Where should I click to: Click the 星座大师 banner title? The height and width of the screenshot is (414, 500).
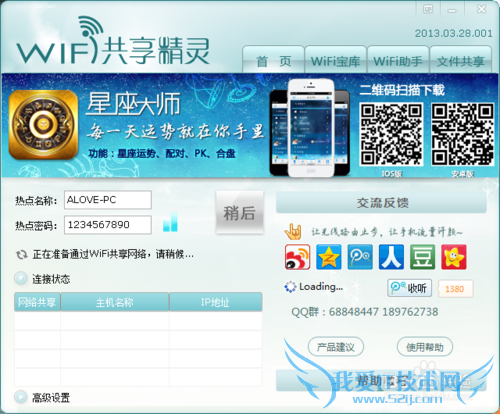pyautogui.click(x=133, y=104)
